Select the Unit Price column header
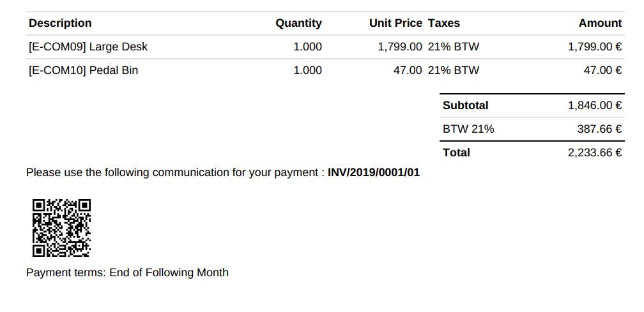This screenshot has width=644, height=312. (x=395, y=23)
